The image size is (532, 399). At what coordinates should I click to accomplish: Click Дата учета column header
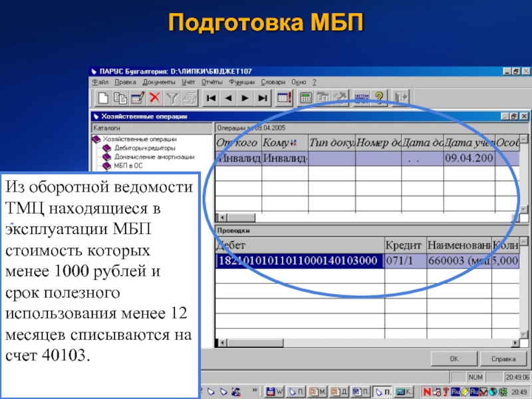[469, 142]
